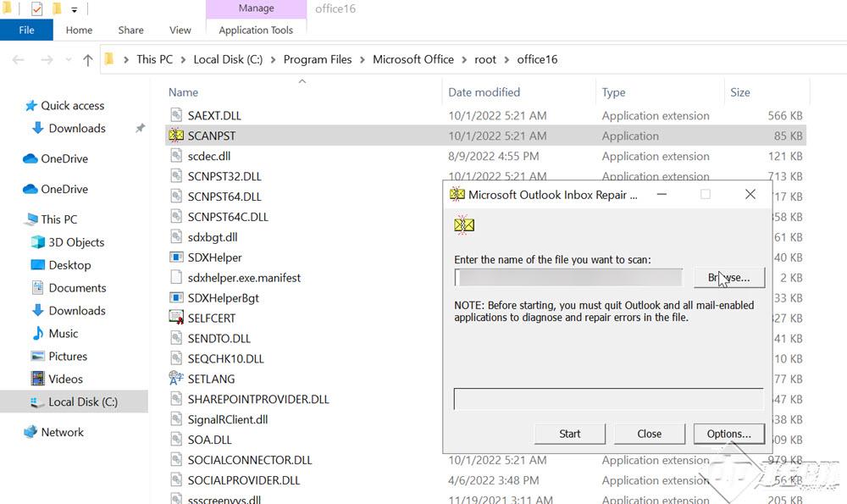Screen dimensions: 847x504
Task: Expand the chevron after Microsoft Office in the address bar
Action: pyautogui.click(x=464, y=59)
